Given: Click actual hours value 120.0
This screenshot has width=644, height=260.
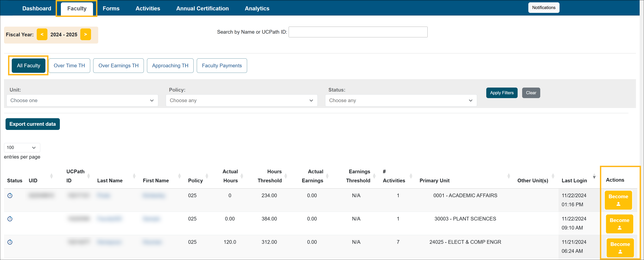Looking at the screenshot, I should coord(229,242).
